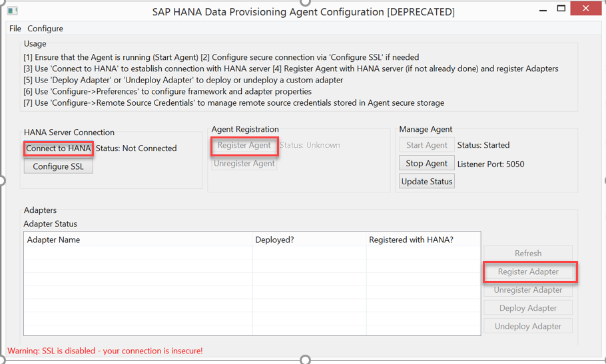606x364 pixels.
Task: Click usage line about Remote Source Credentials
Action: point(234,102)
